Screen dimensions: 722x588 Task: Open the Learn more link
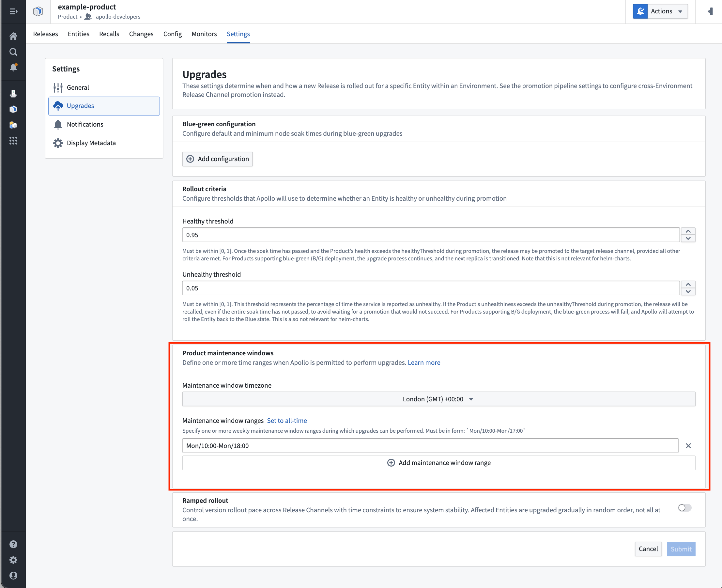424,363
